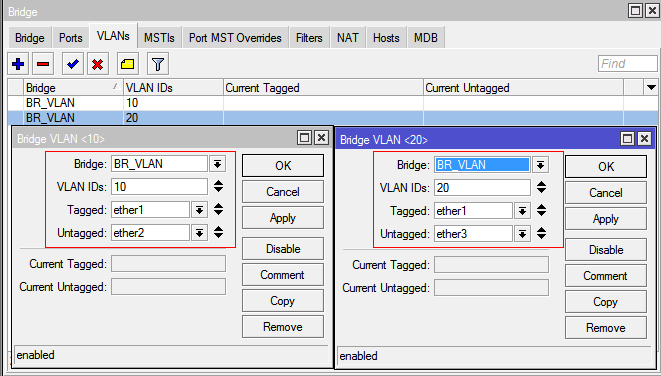Confirm with OK in the VLAN 20 dialog

coord(606,167)
